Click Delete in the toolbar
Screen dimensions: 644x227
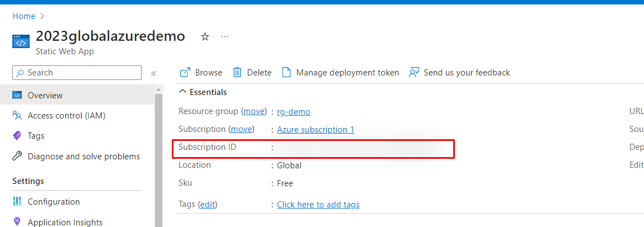(252, 73)
